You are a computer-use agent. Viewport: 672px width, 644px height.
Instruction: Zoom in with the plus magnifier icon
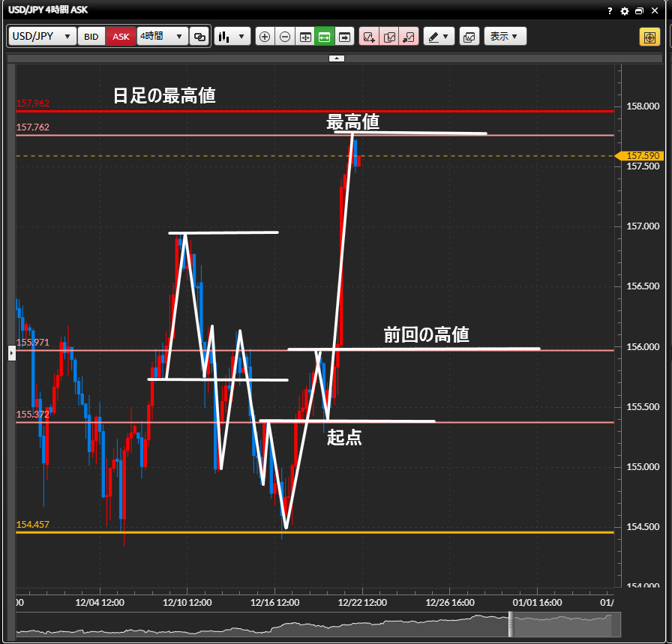(x=265, y=37)
